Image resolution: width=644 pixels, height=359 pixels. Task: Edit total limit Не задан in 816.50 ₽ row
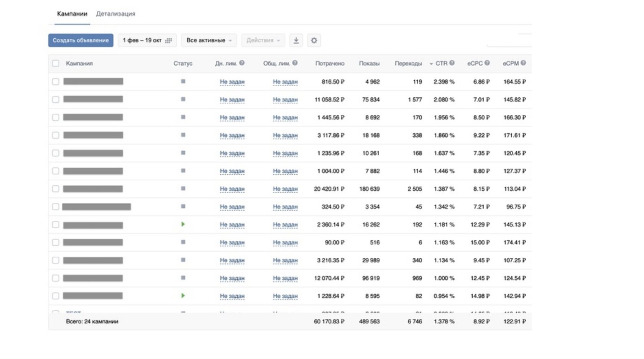tap(285, 82)
